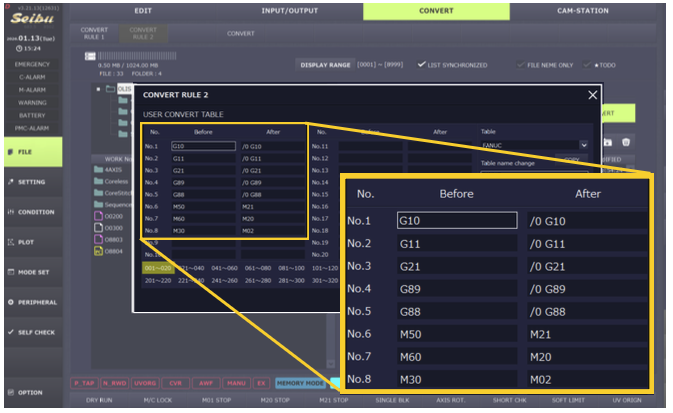This screenshot has width=673, height=413.
Task: Open the SETTING sidebar item
Action: pyautogui.click(x=30, y=182)
